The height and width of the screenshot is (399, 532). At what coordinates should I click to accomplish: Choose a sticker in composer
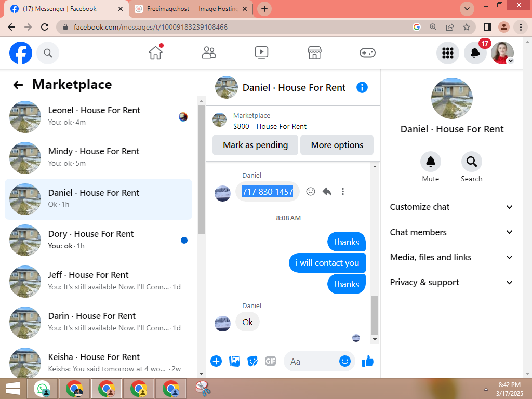click(x=252, y=362)
